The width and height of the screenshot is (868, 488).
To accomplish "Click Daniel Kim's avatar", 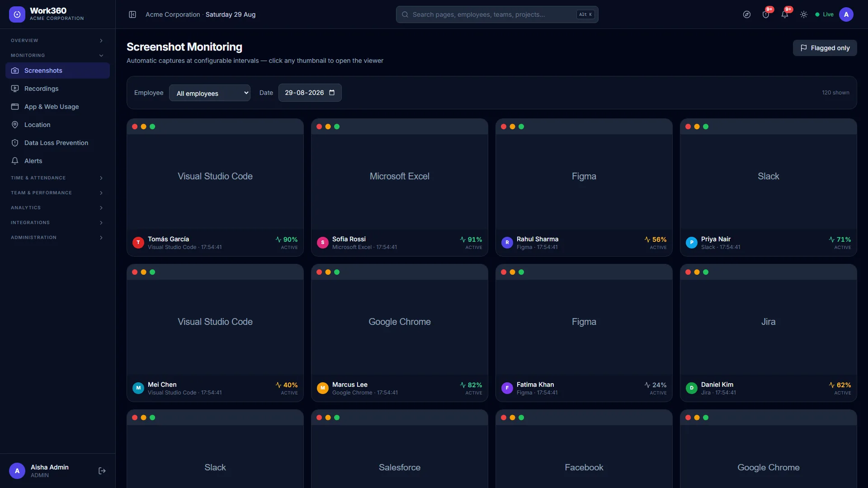I will click(692, 388).
